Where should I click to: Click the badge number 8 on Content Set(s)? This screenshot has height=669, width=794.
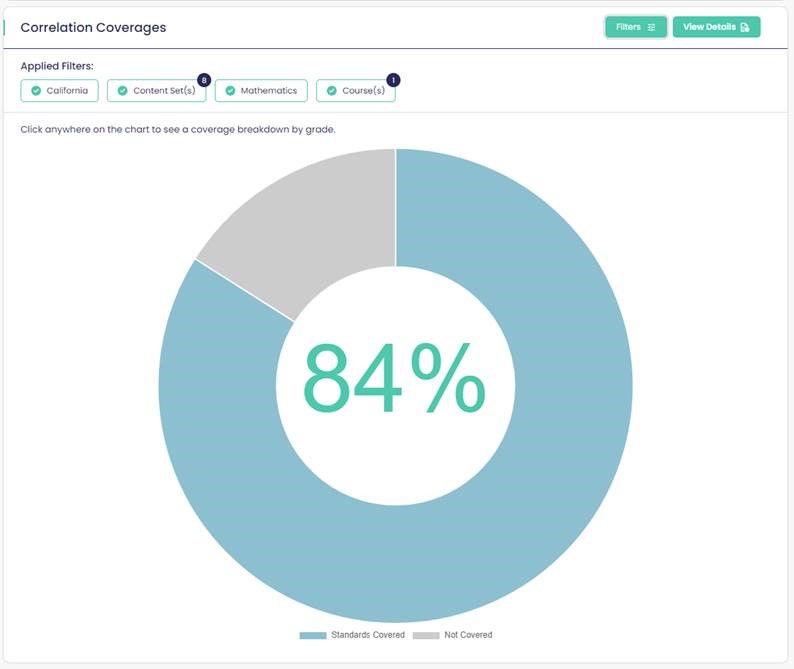point(204,80)
